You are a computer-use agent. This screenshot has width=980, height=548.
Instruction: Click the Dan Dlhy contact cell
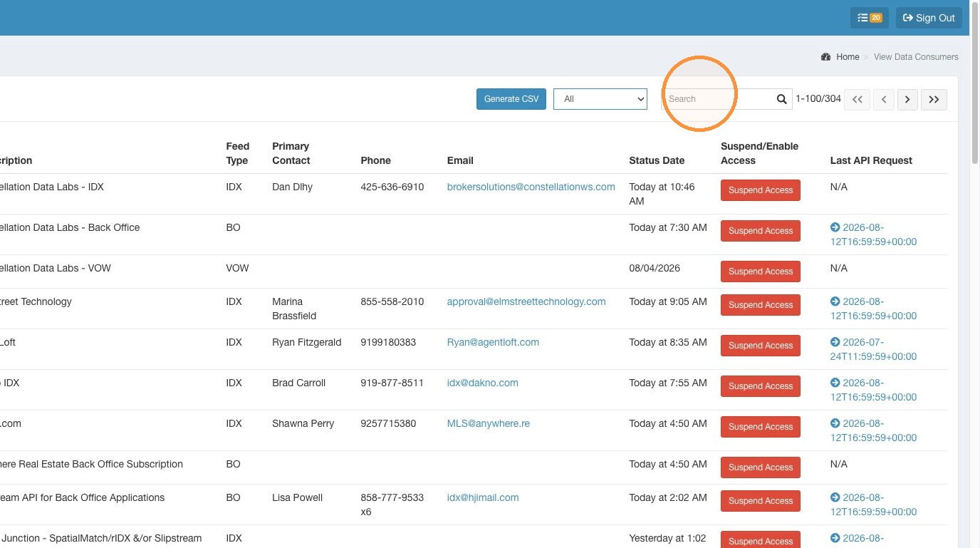coord(292,187)
